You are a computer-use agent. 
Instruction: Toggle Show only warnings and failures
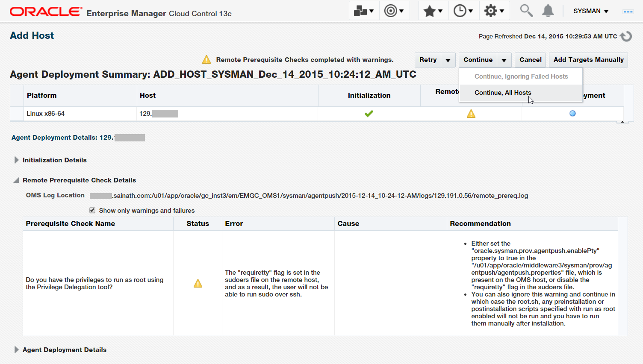point(92,210)
